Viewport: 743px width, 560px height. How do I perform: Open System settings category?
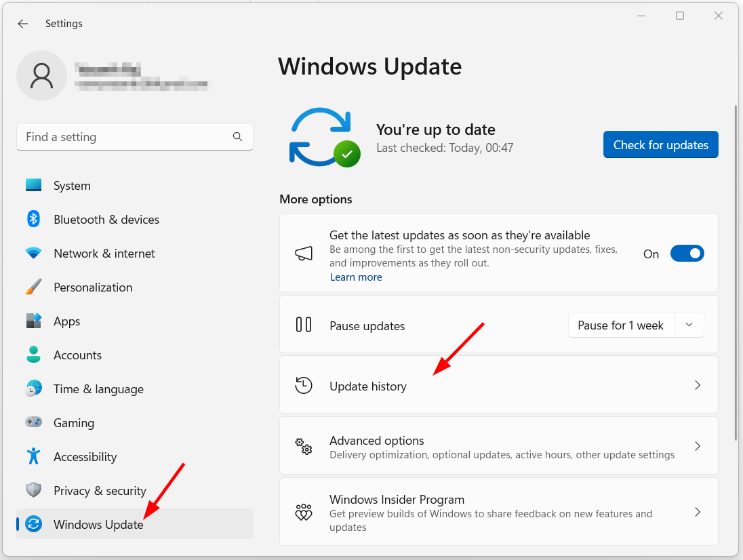pyautogui.click(x=135, y=186)
